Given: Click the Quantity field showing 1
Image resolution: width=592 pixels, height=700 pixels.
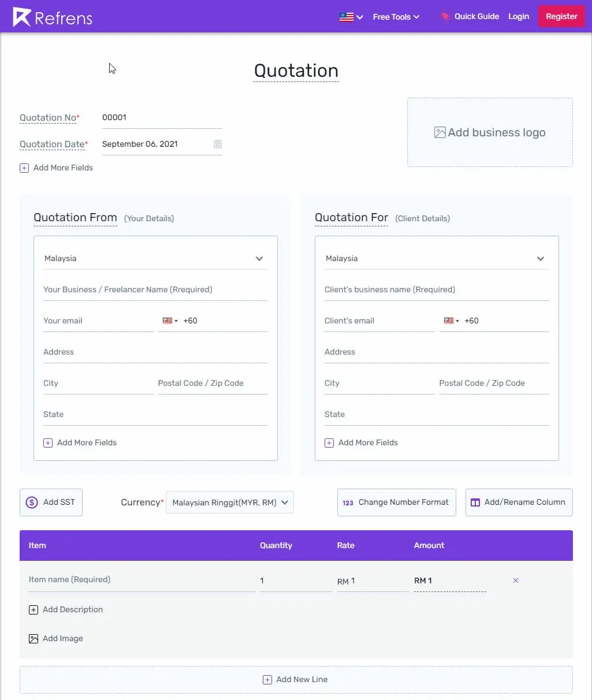Looking at the screenshot, I should [296, 581].
